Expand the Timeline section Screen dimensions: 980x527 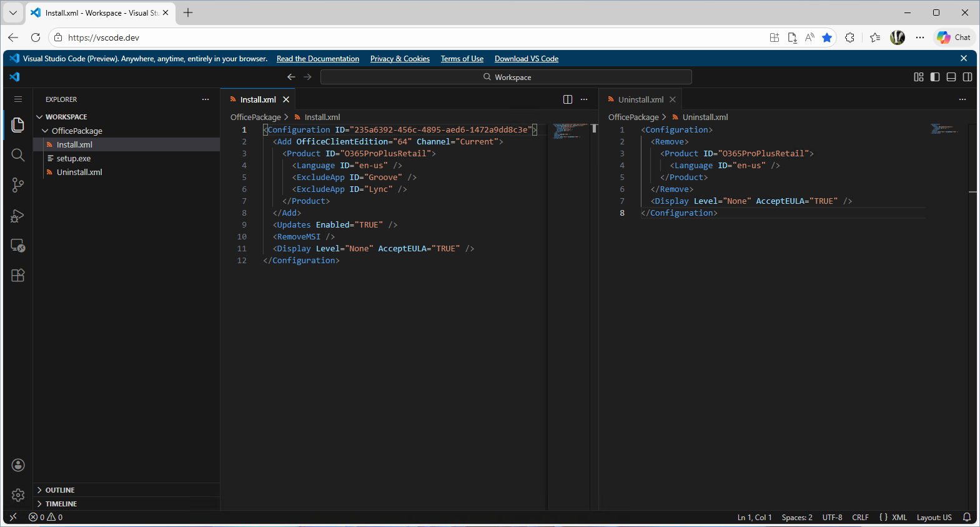pyautogui.click(x=61, y=504)
